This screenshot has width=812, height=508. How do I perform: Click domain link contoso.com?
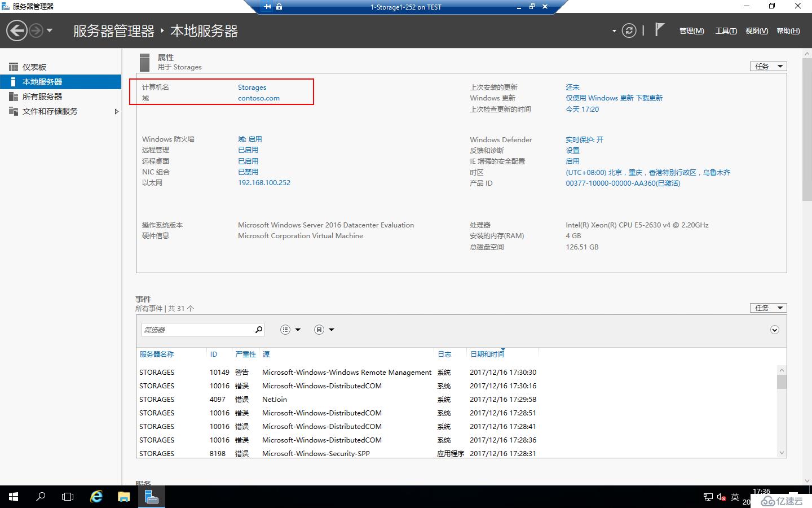(x=259, y=98)
